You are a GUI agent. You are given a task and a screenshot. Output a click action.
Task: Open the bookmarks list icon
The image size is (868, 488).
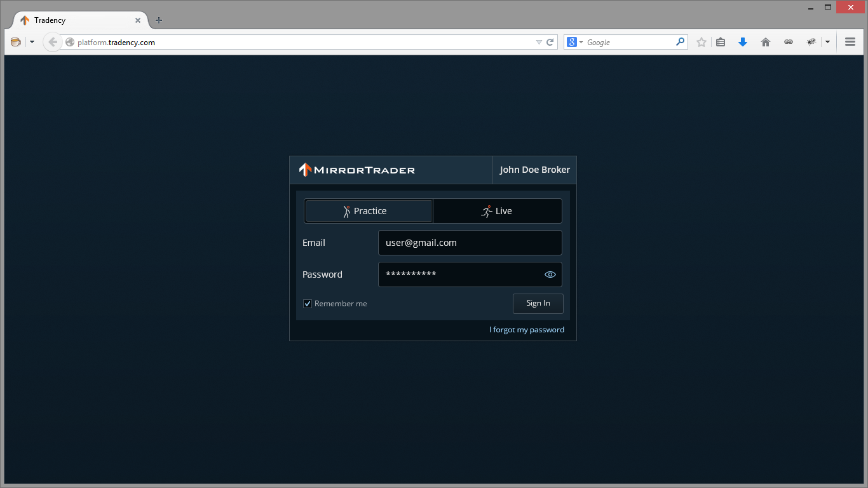coord(721,42)
